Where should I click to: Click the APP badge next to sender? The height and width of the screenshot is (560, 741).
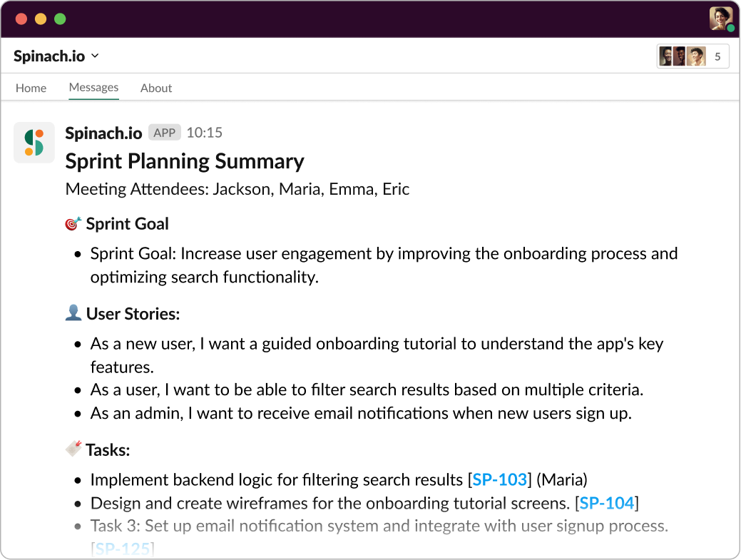coord(165,133)
